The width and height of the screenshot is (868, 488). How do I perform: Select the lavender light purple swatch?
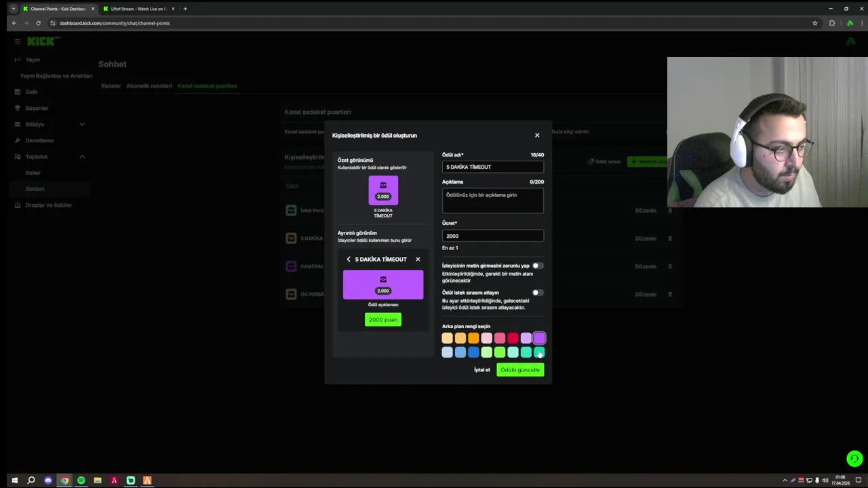526,338
